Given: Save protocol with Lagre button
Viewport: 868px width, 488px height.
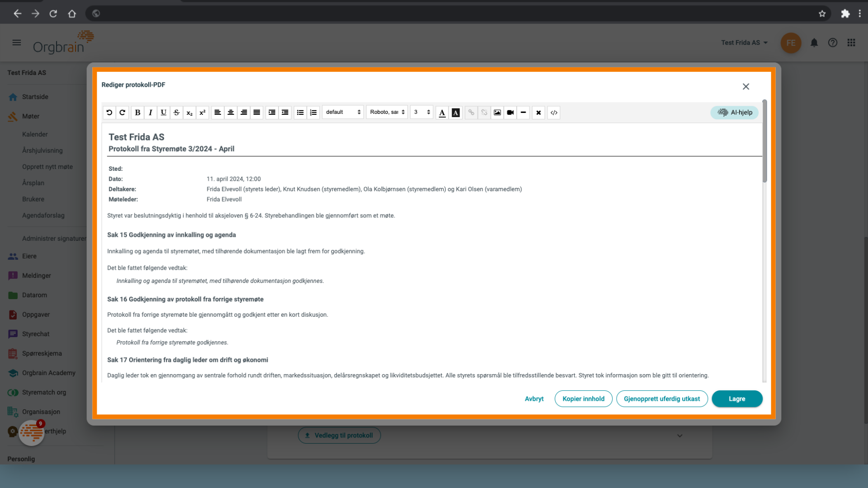Looking at the screenshot, I should click(x=737, y=399).
